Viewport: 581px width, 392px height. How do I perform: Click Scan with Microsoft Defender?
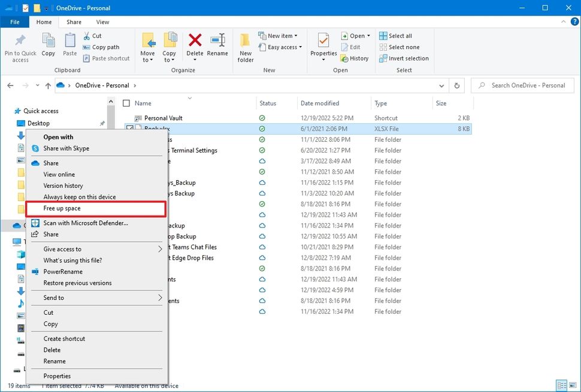(x=86, y=223)
